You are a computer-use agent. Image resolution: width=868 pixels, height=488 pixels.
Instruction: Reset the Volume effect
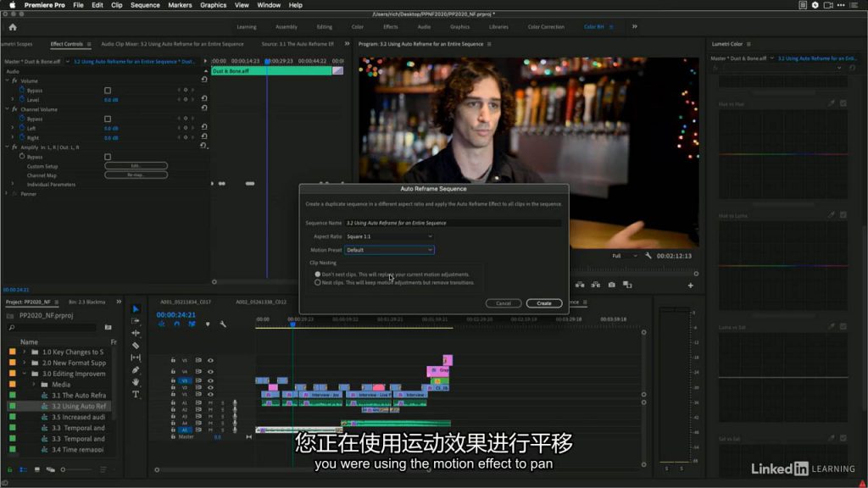[204, 80]
